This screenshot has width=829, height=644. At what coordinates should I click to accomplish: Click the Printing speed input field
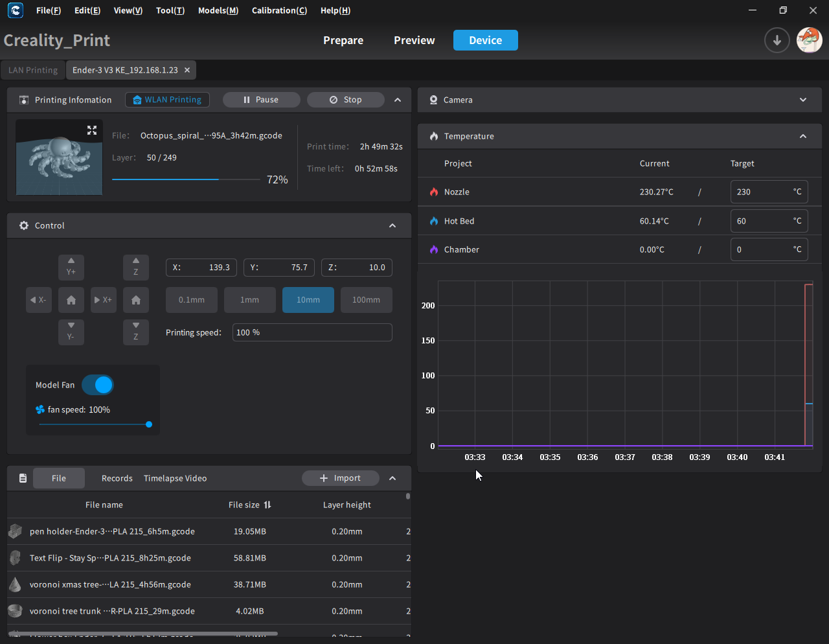(312, 332)
